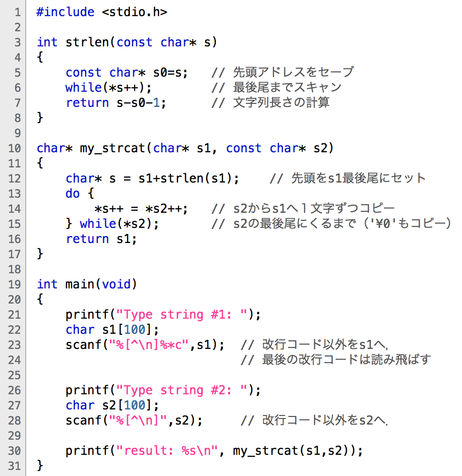
Task: Click "s2[100];" on line 27
Action: tap(130, 405)
